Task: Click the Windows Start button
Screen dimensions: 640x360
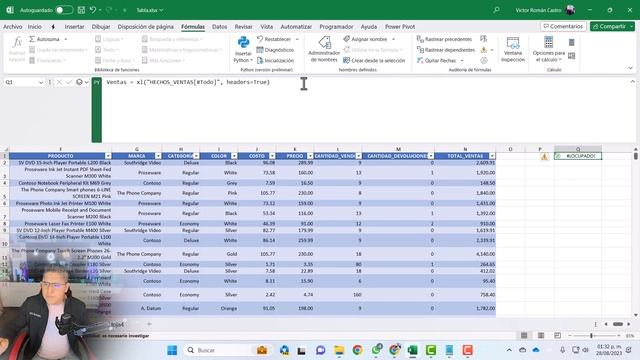Action: [172, 350]
